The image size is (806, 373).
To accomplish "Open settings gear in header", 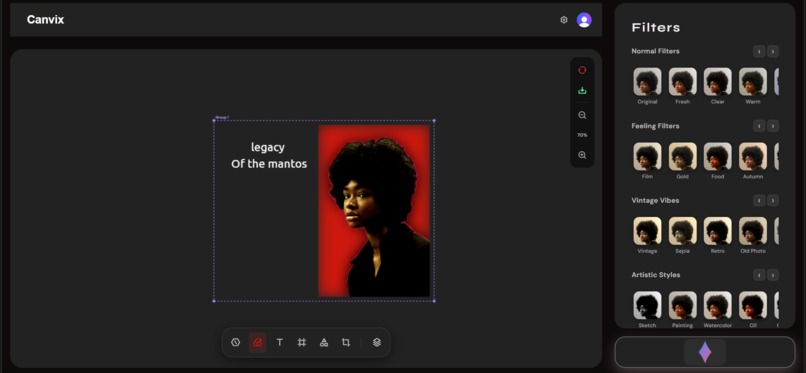I will click(x=564, y=20).
